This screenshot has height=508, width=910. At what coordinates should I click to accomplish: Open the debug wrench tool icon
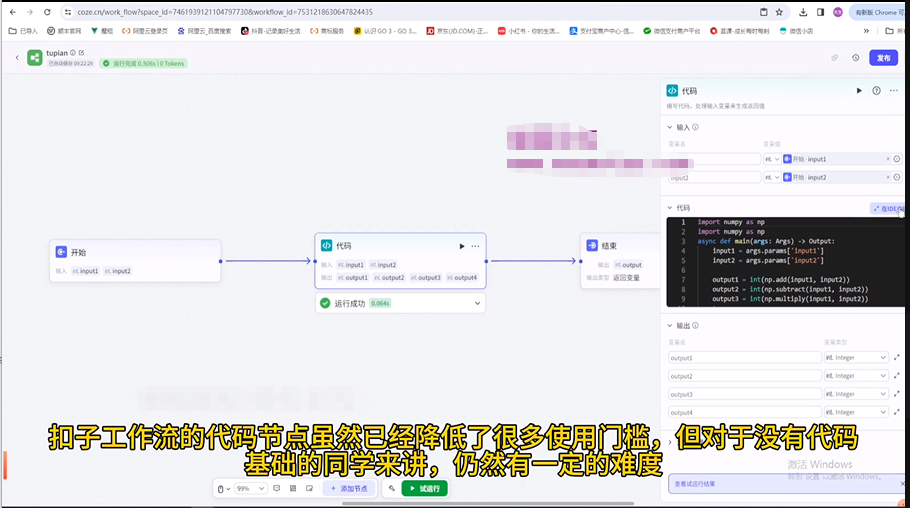[392, 489]
